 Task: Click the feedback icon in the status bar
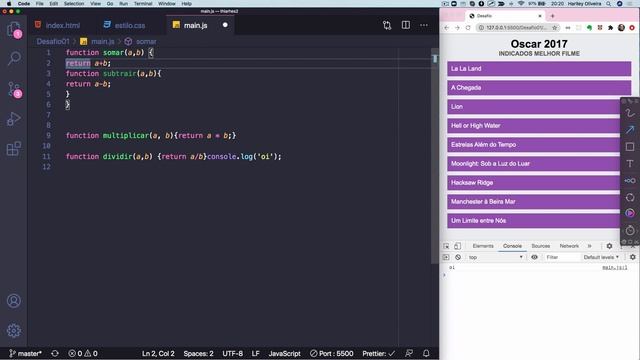point(409,353)
